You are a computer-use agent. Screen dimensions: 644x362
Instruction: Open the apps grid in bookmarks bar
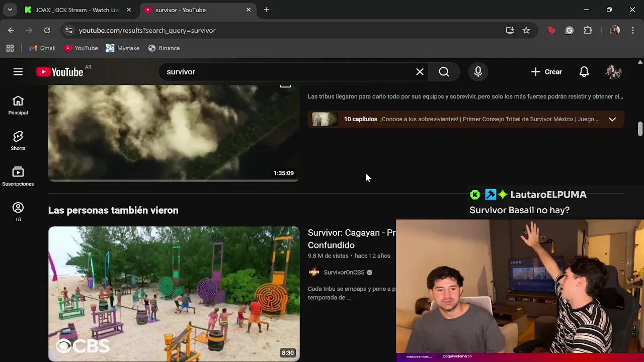[10, 48]
